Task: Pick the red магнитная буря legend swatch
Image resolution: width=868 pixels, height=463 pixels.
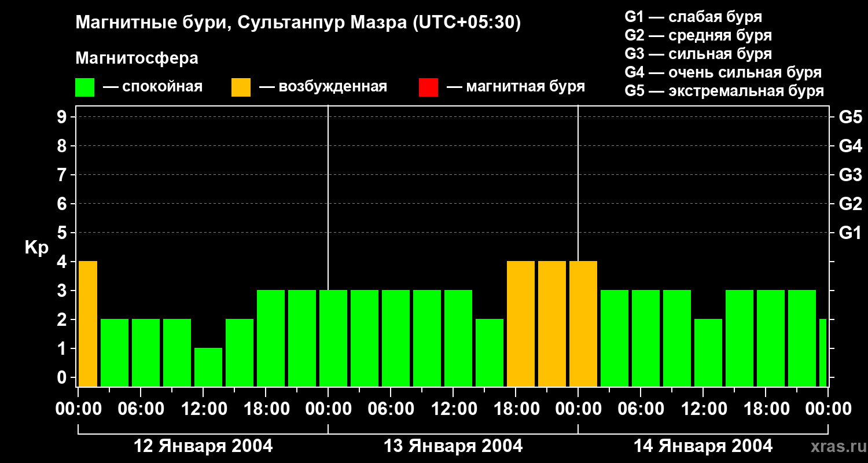Action: click(x=428, y=87)
